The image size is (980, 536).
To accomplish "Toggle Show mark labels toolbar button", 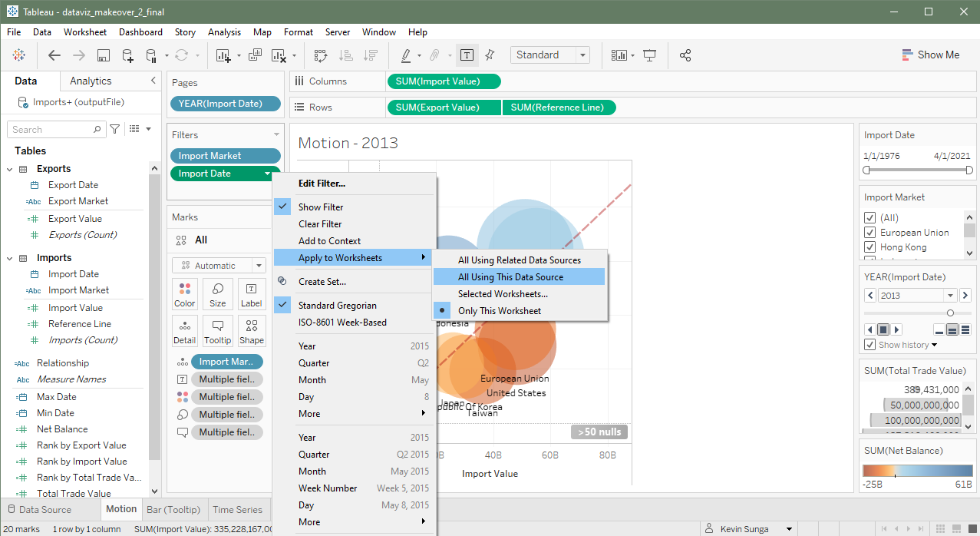I will pos(466,55).
